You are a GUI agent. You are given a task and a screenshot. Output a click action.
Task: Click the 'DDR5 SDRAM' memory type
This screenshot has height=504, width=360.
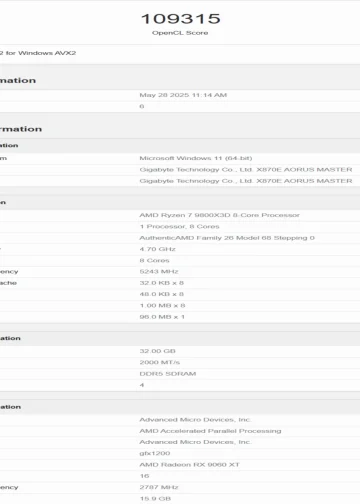(x=168, y=374)
